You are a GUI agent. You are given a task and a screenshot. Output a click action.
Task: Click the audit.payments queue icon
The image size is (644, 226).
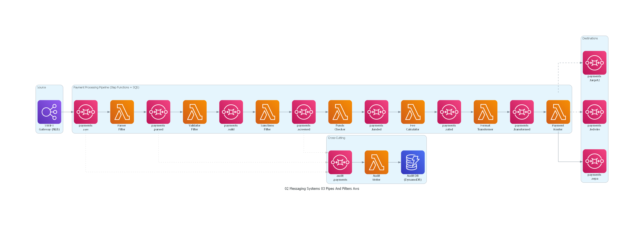tap(340, 162)
